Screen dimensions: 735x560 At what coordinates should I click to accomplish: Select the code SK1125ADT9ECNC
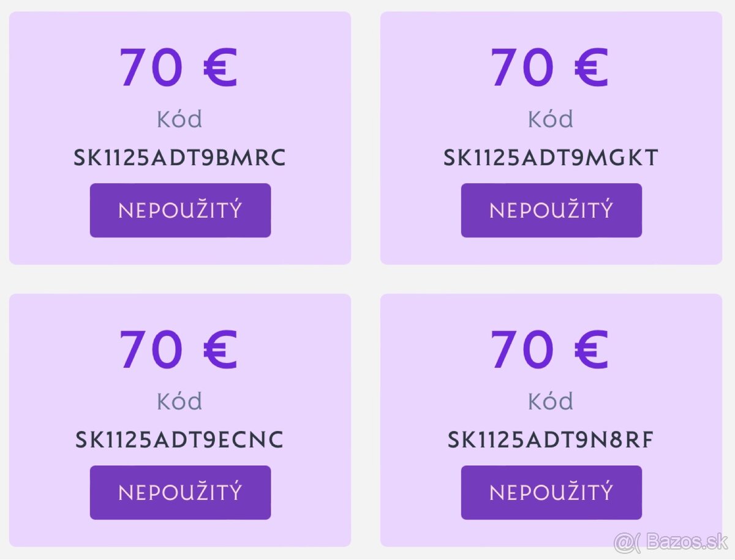pyautogui.click(x=180, y=438)
